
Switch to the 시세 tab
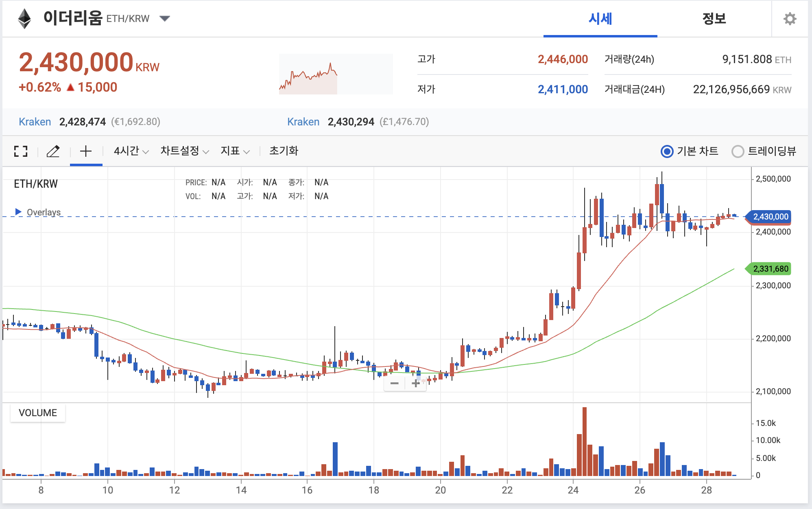(x=600, y=19)
